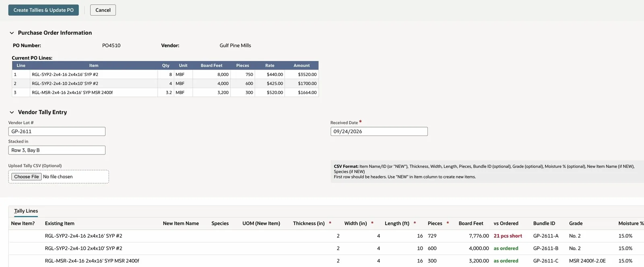Click UOM (New Item) column header
This screenshot has height=267, width=644.
click(261, 224)
